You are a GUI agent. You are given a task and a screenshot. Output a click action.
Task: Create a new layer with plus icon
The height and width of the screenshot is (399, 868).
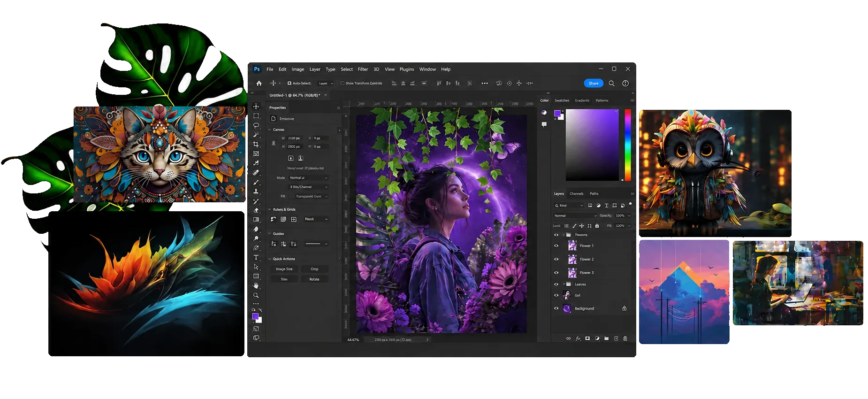[x=616, y=338]
